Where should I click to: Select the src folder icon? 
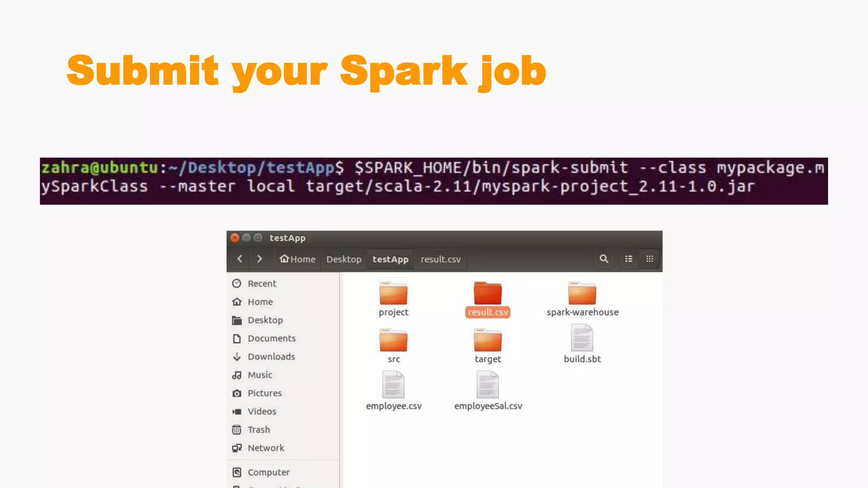tap(393, 340)
